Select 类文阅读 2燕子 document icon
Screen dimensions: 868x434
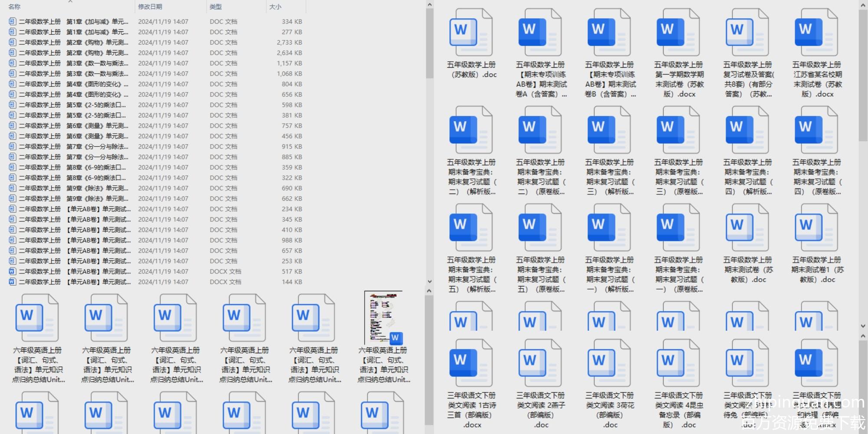540,363
